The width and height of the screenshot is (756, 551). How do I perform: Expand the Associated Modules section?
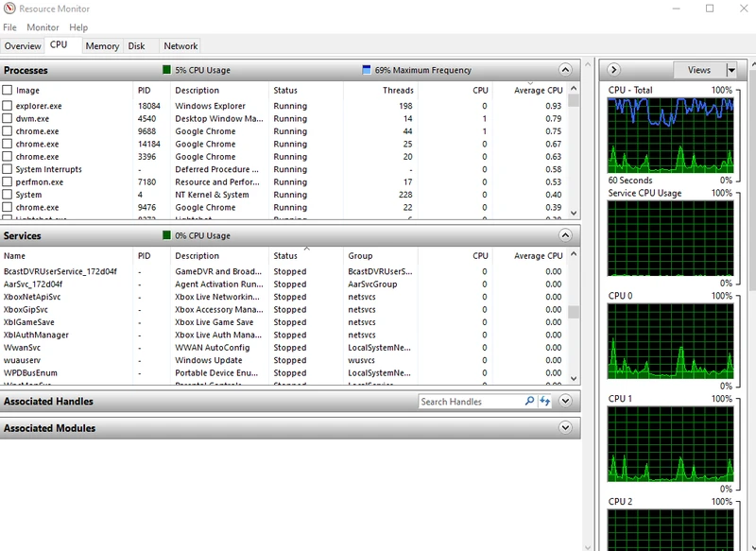pyautogui.click(x=565, y=427)
